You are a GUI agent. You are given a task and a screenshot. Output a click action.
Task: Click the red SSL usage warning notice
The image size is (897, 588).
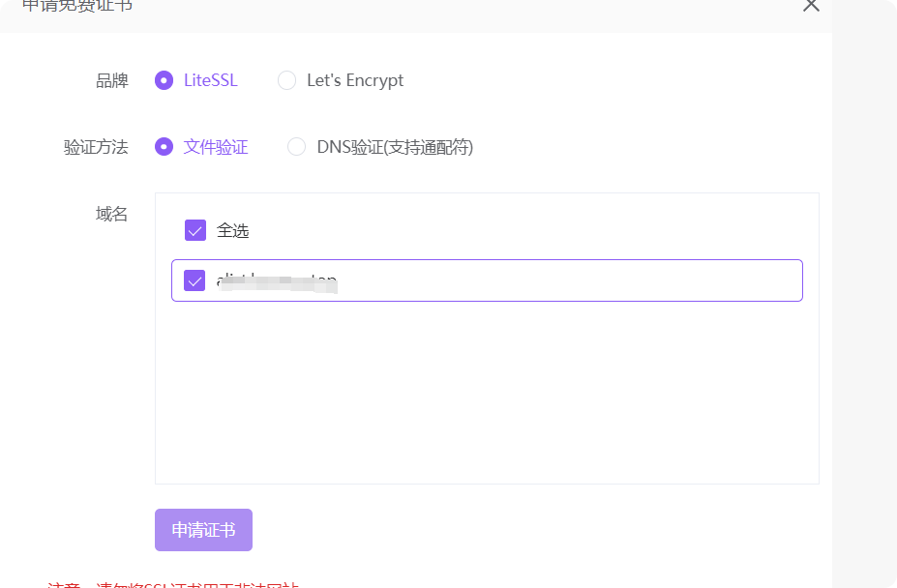(x=164, y=584)
